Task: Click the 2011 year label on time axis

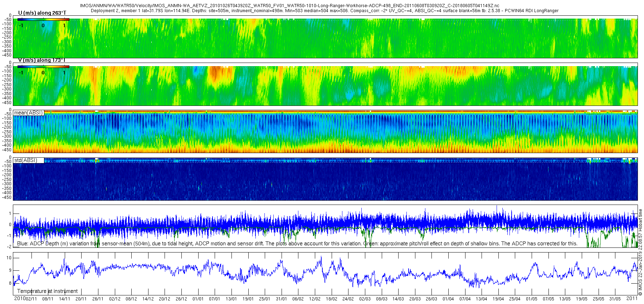Action: pyautogui.click(x=632, y=298)
